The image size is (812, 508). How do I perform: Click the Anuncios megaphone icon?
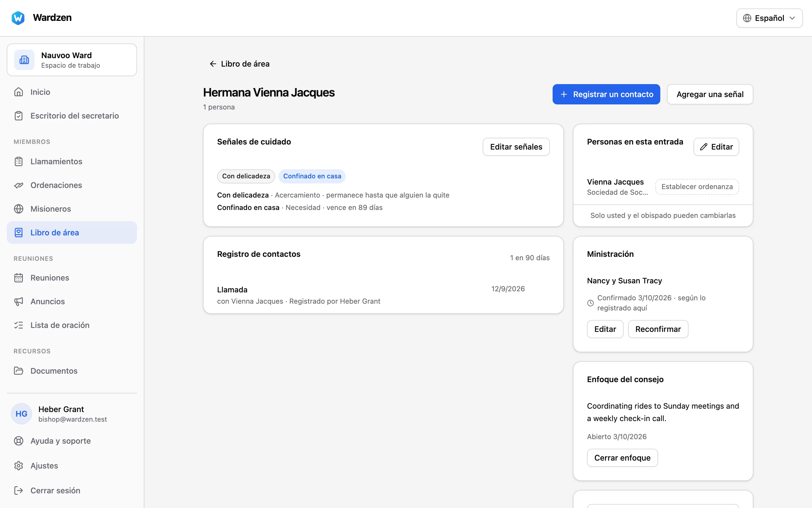click(x=19, y=301)
